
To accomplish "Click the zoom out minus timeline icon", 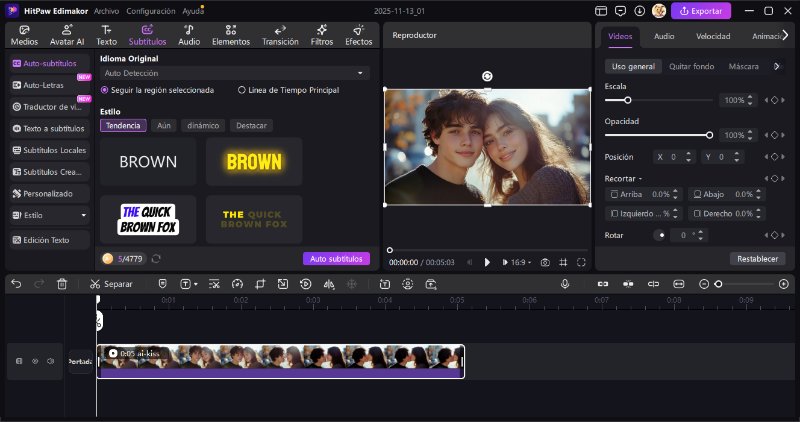I will tap(704, 284).
